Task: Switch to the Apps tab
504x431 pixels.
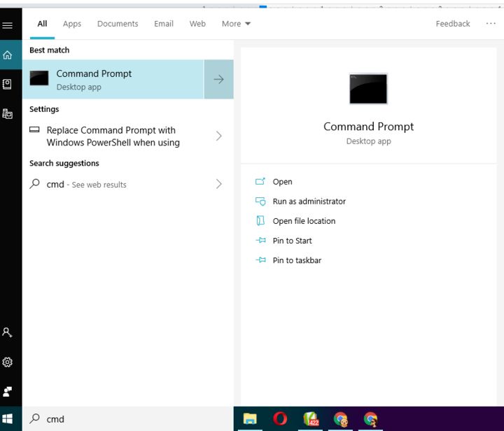Action: tap(72, 24)
